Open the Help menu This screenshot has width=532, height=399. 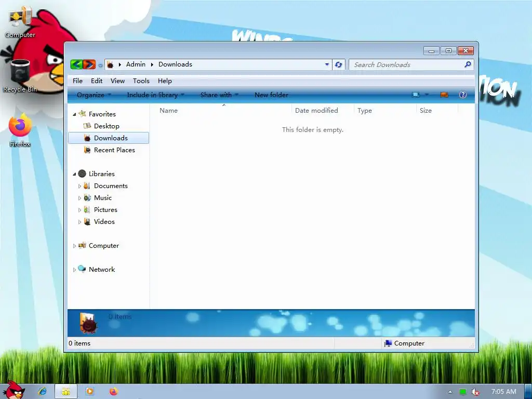click(165, 81)
